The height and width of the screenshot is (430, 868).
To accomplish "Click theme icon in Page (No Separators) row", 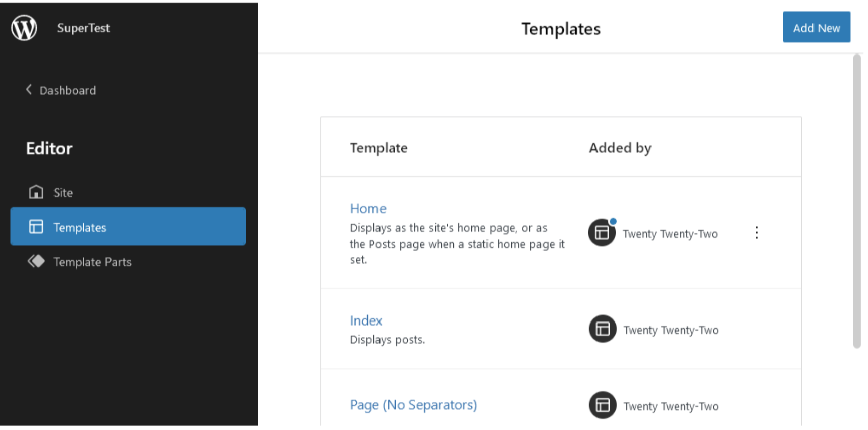I will (603, 405).
